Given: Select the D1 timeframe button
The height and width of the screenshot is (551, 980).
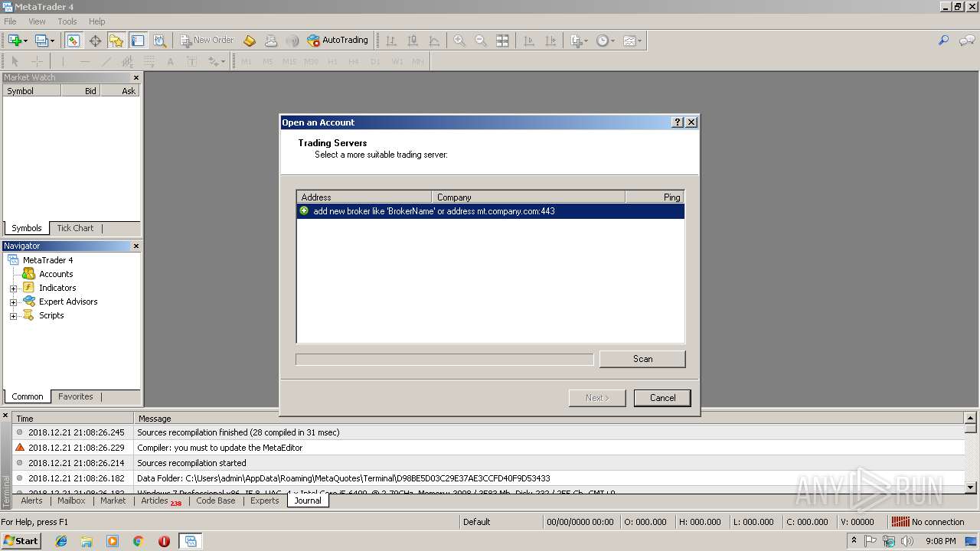Looking at the screenshot, I should pyautogui.click(x=375, y=61).
